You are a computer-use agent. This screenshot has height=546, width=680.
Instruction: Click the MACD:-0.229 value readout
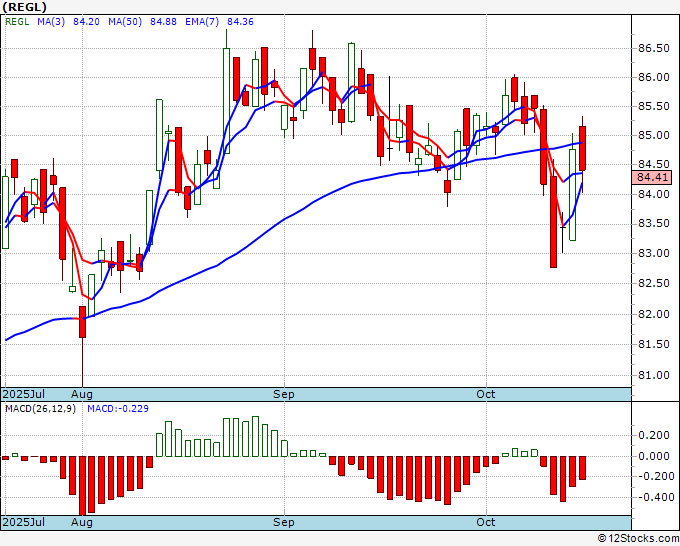point(118,409)
